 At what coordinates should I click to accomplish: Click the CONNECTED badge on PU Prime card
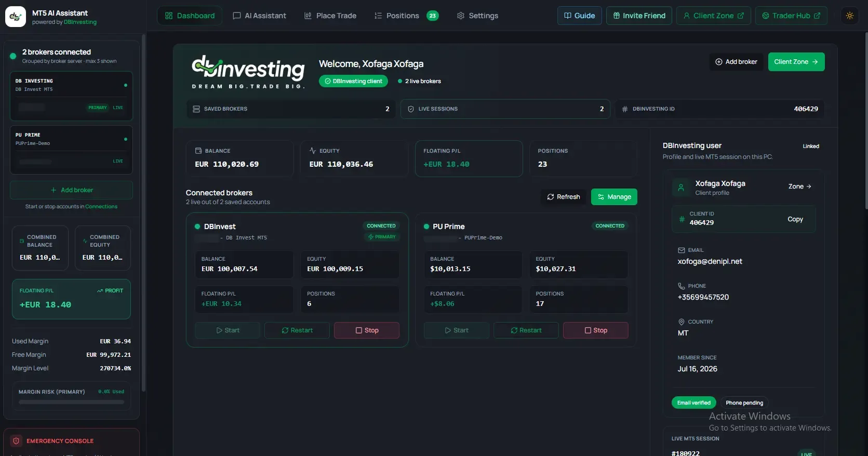pos(610,226)
